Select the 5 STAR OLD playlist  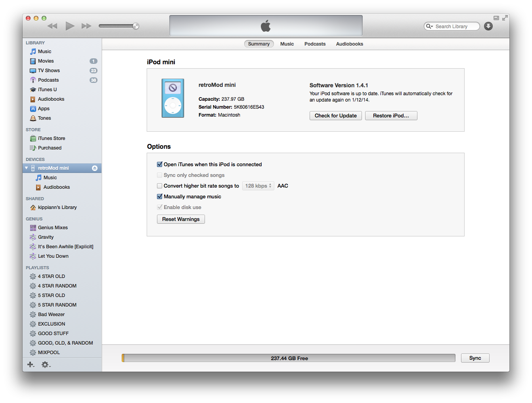62,296
